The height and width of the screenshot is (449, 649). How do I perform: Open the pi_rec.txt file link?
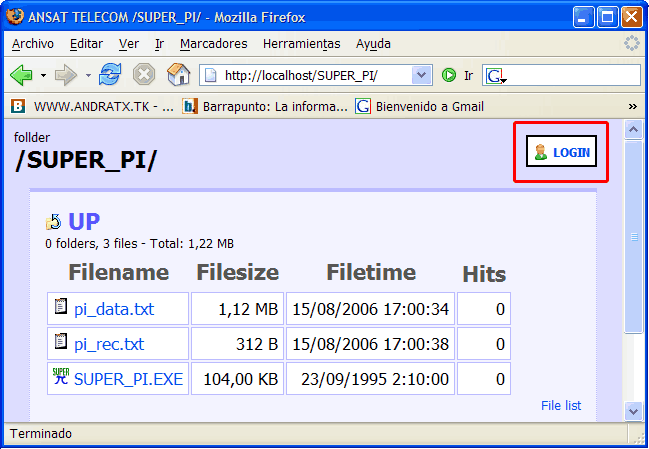point(109,344)
